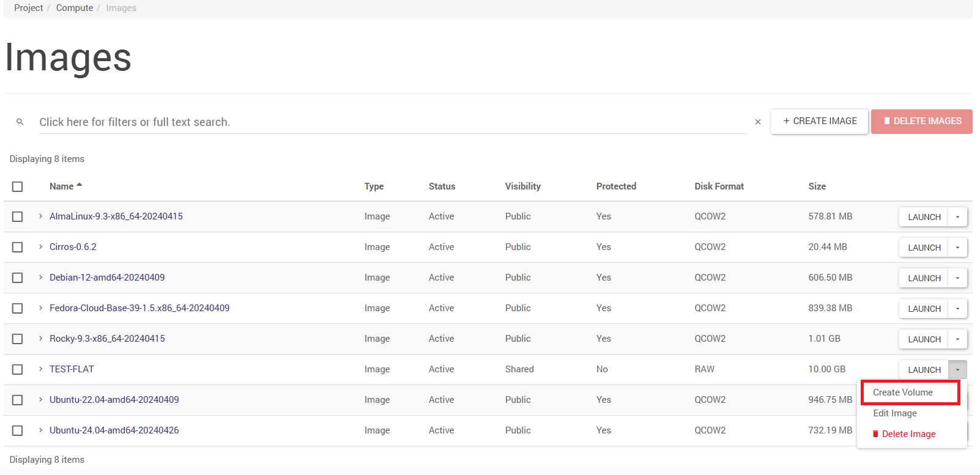Select Delete Image in the dropdown menu

point(908,434)
